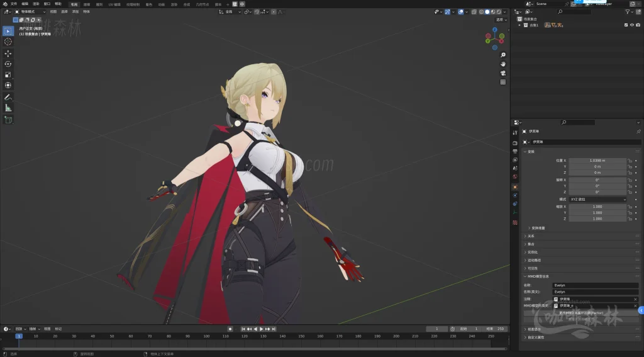
Task: Open the 编辑 Edit menu
Action: pos(25,4)
